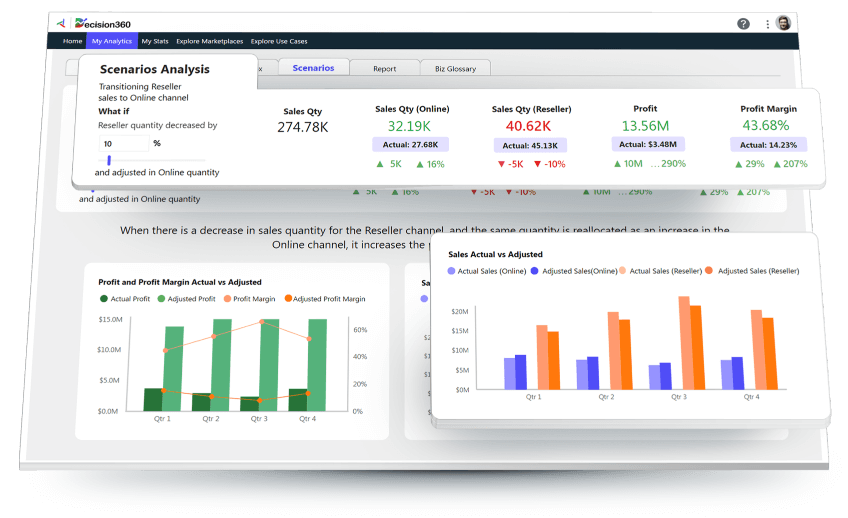Click the green up arrow under Sales Qty (Online)

(x=381, y=164)
